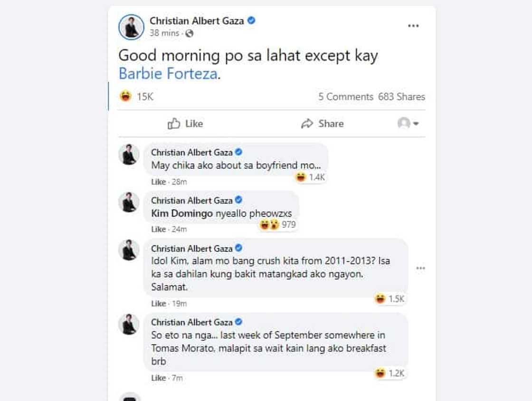
Task: Open the comment options three-dot icon
Action: (420, 268)
